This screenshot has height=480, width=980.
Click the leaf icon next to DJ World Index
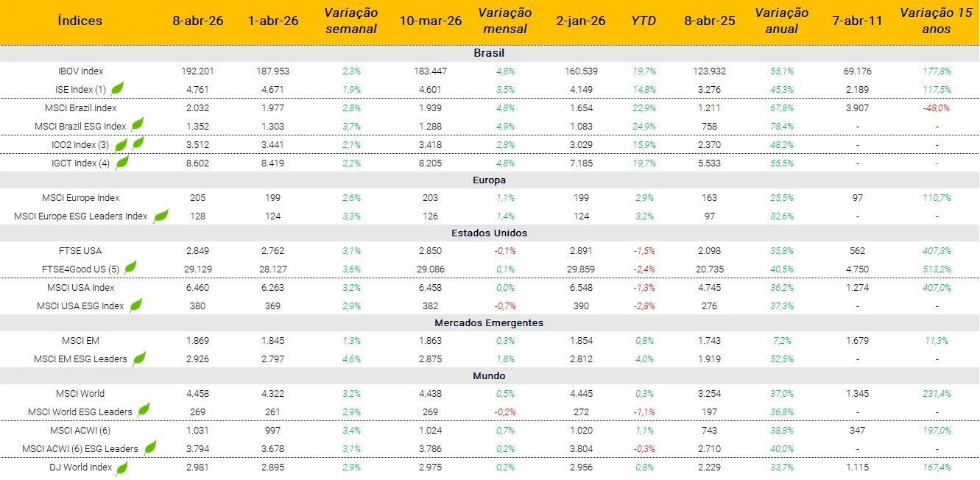122,467
